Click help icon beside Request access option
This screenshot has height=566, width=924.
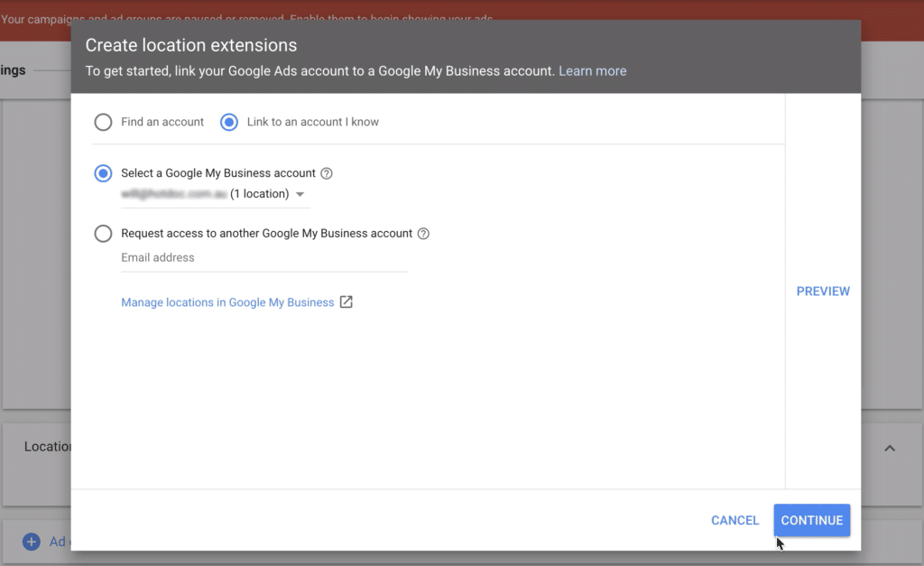click(x=423, y=234)
